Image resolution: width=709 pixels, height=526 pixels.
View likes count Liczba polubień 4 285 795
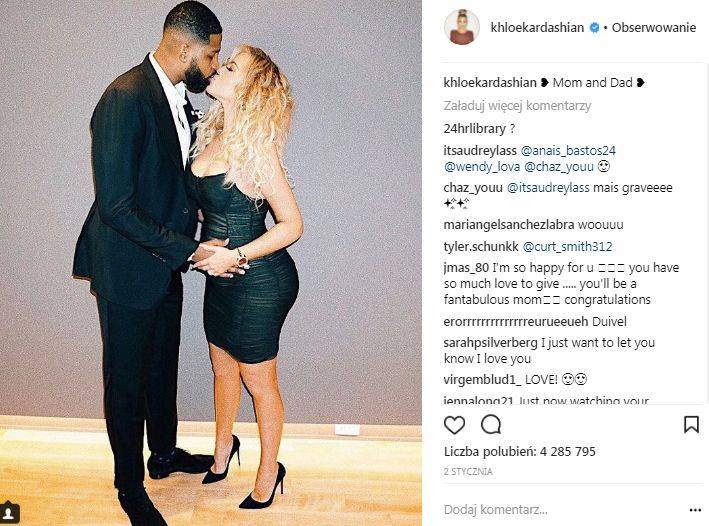pyautogui.click(x=520, y=451)
